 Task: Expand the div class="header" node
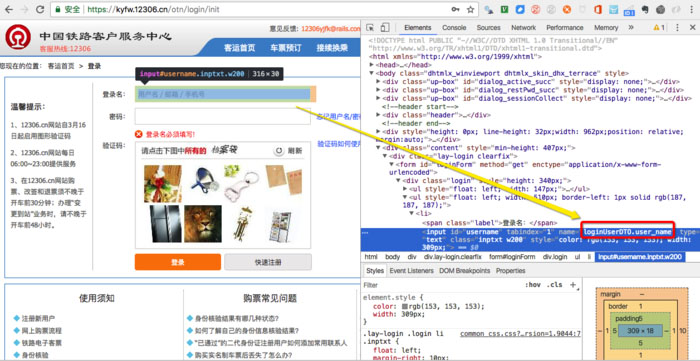pos(379,115)
